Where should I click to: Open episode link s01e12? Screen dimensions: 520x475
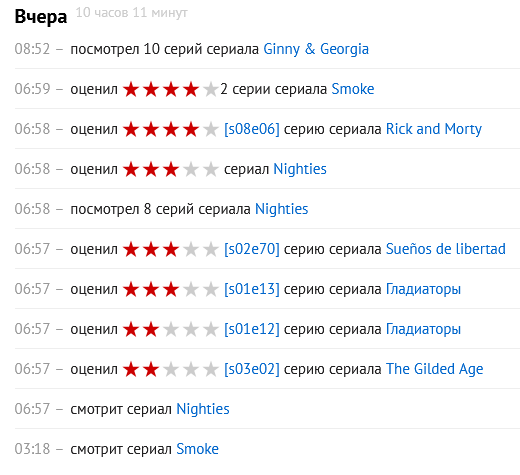pos(252,329)
